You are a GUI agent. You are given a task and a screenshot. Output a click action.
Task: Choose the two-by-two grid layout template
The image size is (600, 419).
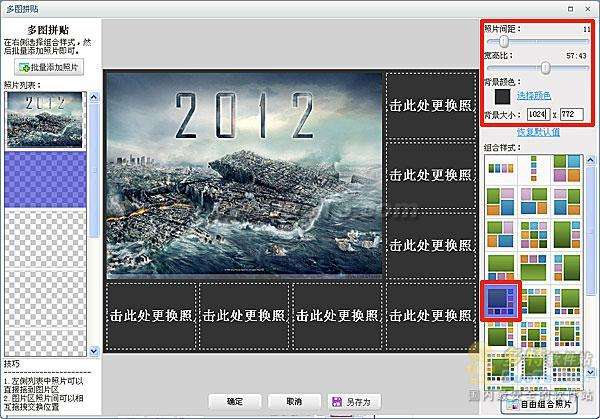coord(567,168)
